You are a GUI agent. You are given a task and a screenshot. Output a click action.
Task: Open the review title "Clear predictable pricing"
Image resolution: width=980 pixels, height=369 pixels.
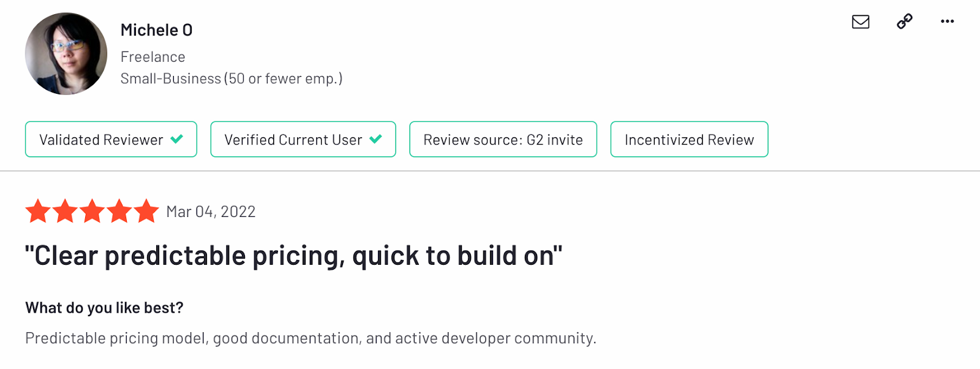(293, 256)
